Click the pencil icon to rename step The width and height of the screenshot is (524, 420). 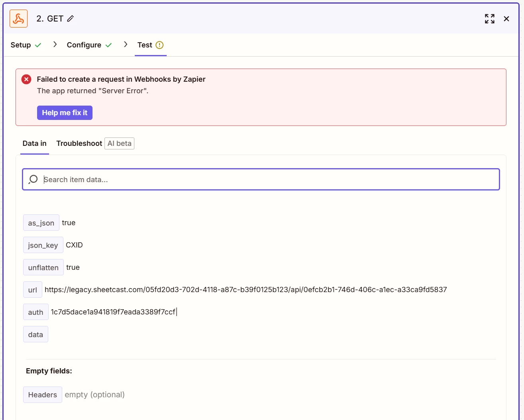[71, 19]
